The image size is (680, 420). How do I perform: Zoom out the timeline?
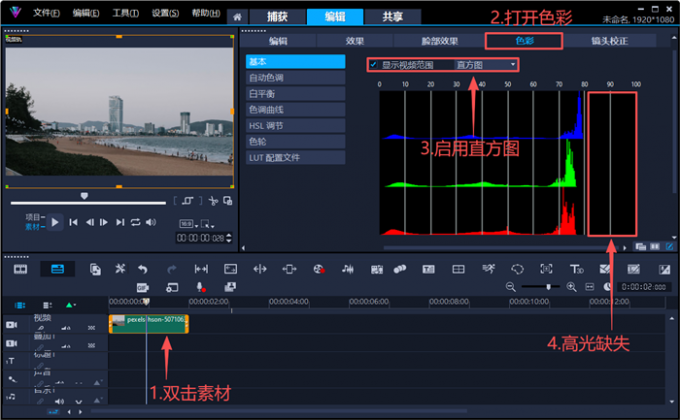point(510,287)
